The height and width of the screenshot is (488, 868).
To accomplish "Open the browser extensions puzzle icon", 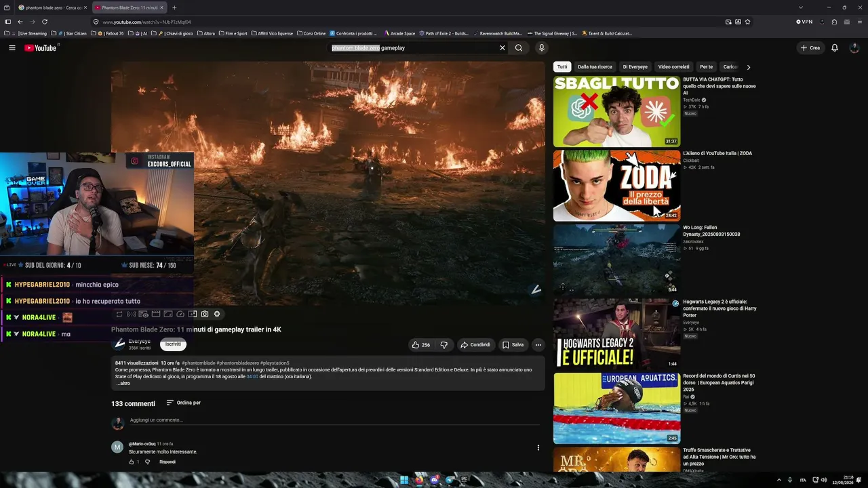I will coord(835,22).
